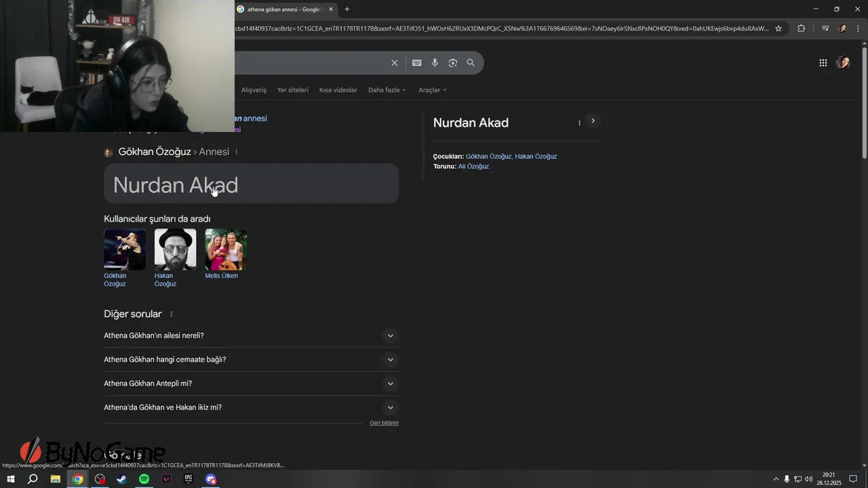Open the Gökhan Özoğuz thumbnail

click(x=125, y=249)
